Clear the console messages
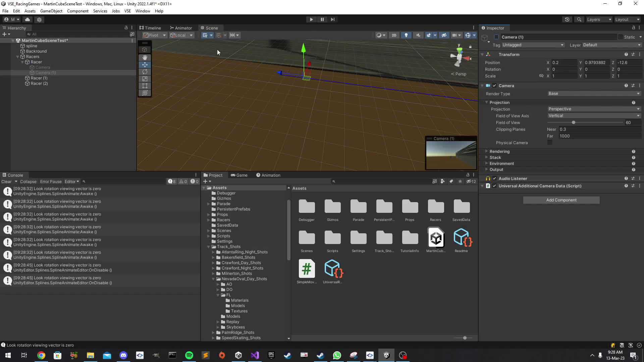 (x=6, y=182)
